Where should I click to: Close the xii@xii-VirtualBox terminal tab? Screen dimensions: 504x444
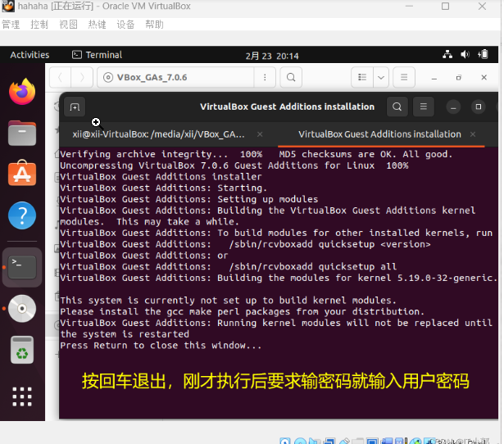click(x=260, y=134)
